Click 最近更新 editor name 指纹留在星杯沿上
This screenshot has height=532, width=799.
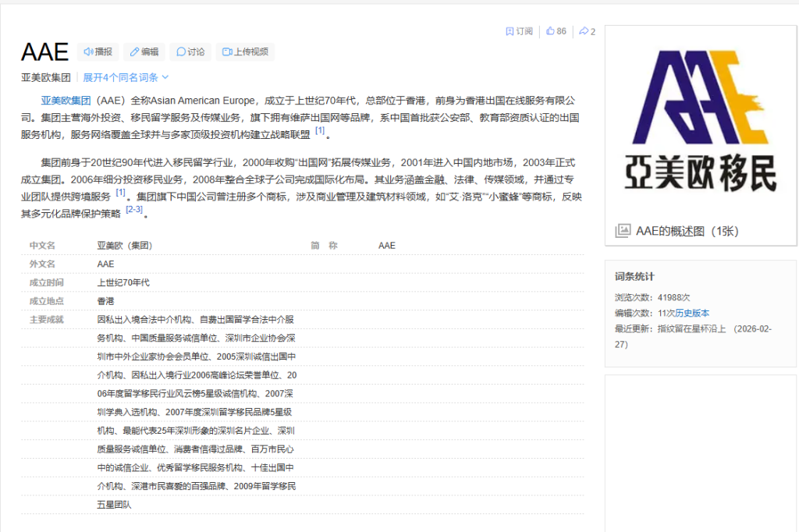(x=691, y=328)
